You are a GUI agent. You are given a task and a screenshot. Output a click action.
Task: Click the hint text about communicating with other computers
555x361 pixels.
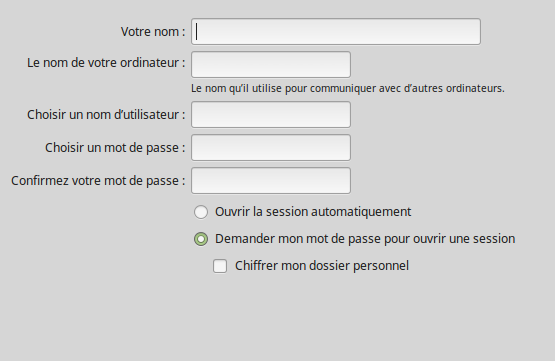coord(348,88)
